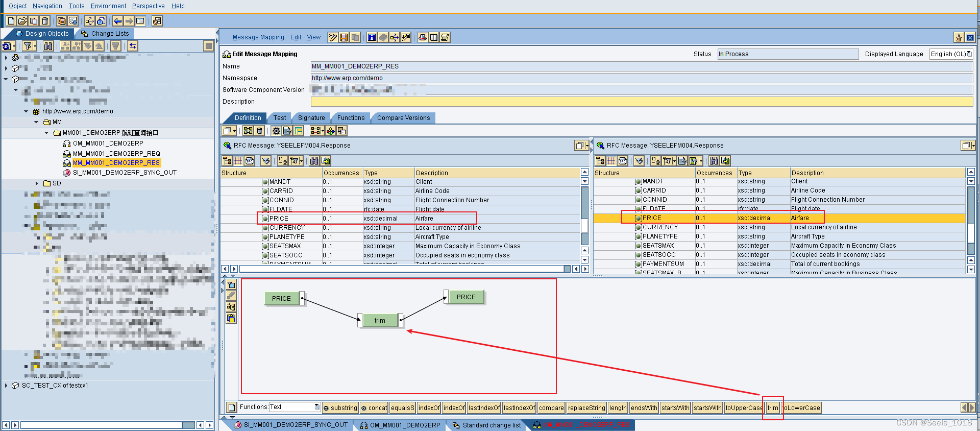Click the colored diamonds icon in Definition toolbar
The image size is (980, 431).
click(x=331, y=131)
